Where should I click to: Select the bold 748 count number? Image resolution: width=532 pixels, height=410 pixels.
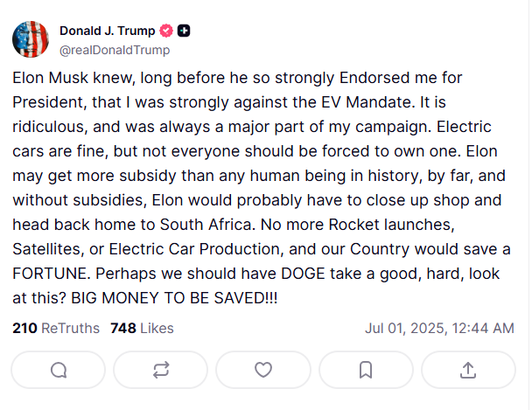point(123,328)
